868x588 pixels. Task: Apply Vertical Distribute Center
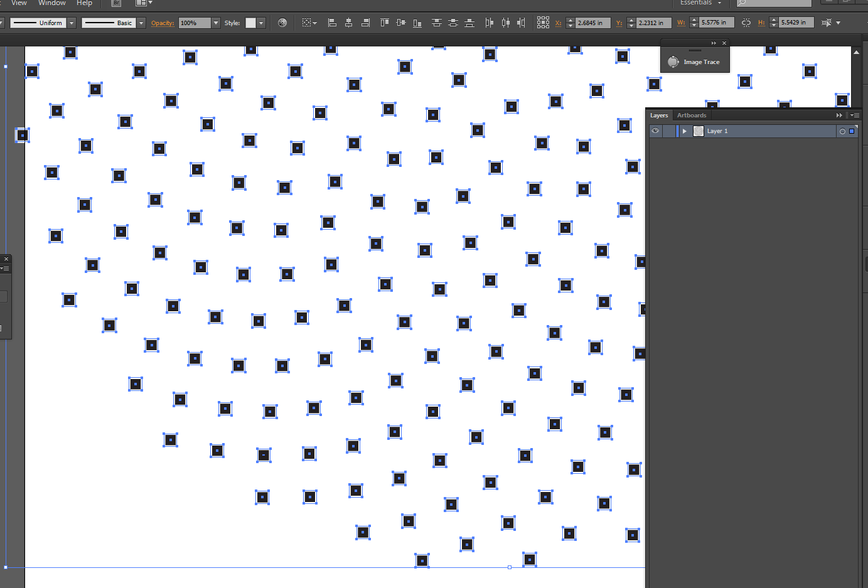(453, 23)
